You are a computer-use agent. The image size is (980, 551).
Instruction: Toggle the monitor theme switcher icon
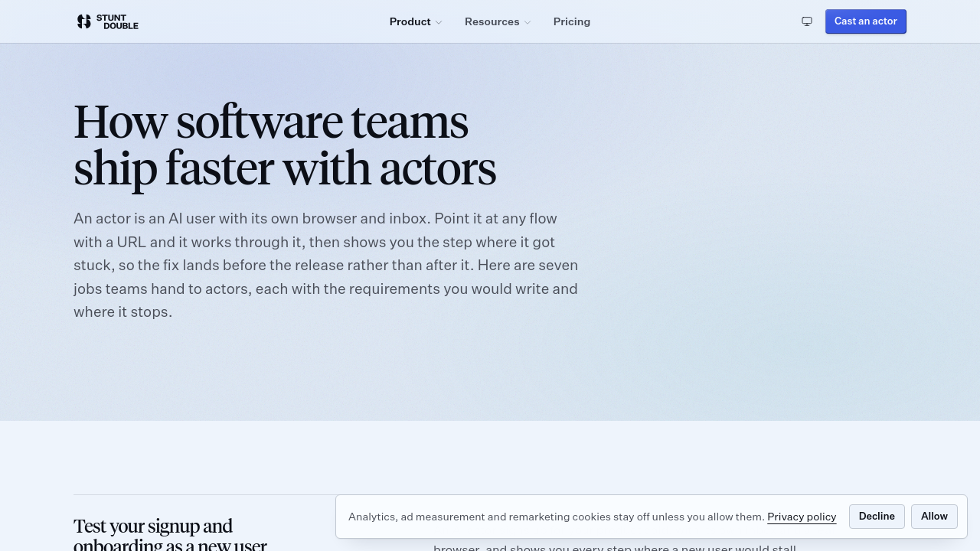pos(807,21)
